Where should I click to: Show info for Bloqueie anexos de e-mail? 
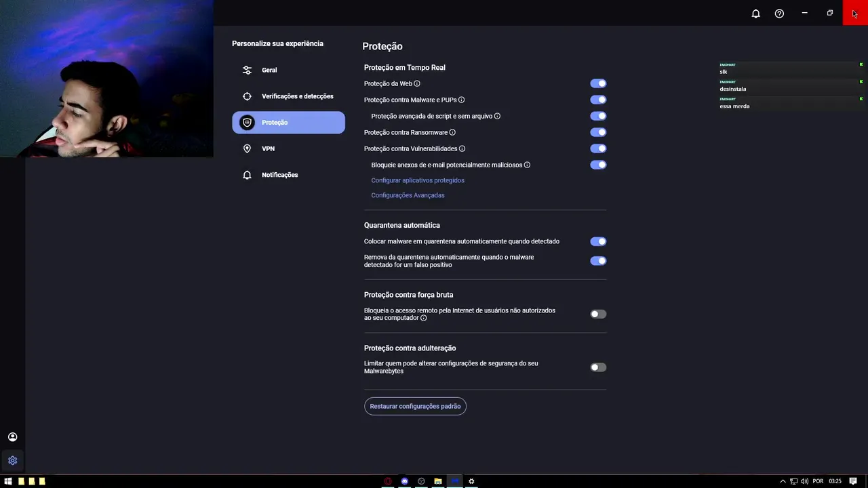[527, 165]
